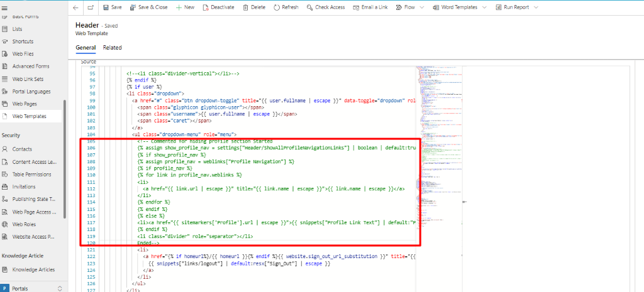This screenshot has height=292, width=644.
Task: Select Web Templates in the sidebar
Action: click(31, 116)
